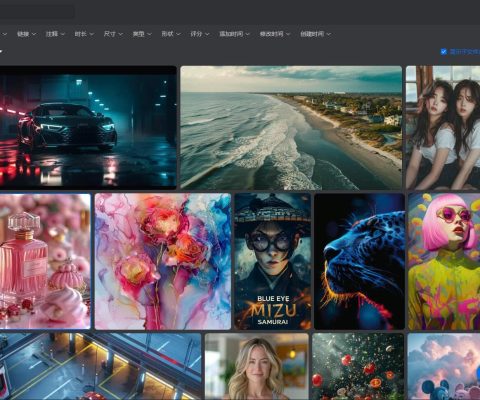
Task: Open the 修改时间 filter dropdown
Action: [x=275, y=34]
